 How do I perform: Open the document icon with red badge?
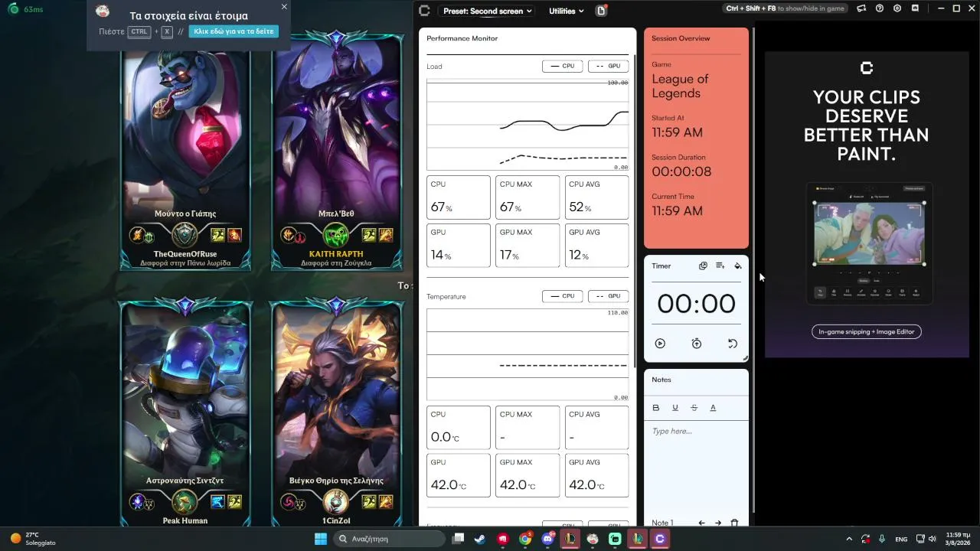point(601,10)
